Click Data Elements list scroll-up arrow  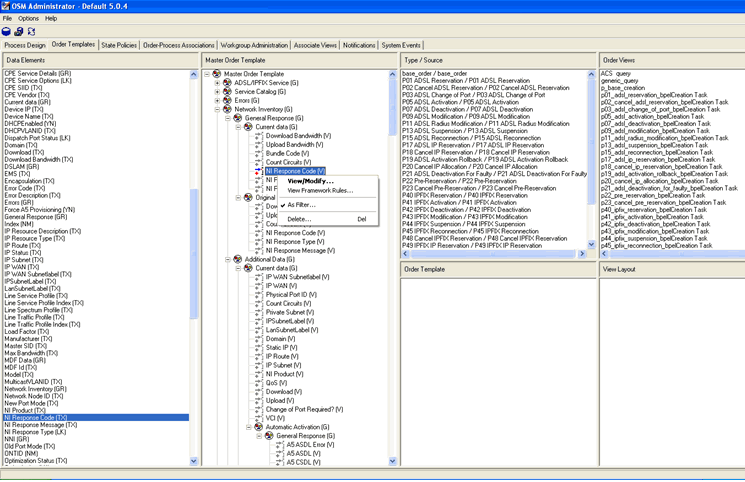pos(193,74)
